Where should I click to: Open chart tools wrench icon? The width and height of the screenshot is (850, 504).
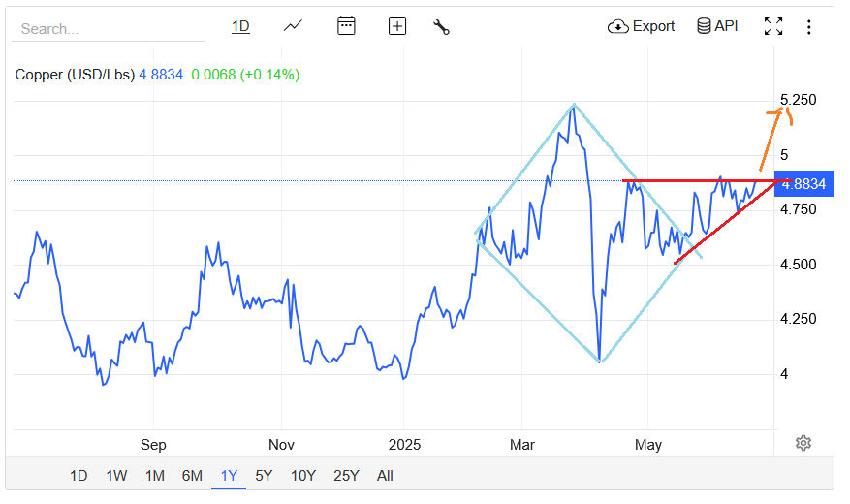tap(441, 26)
